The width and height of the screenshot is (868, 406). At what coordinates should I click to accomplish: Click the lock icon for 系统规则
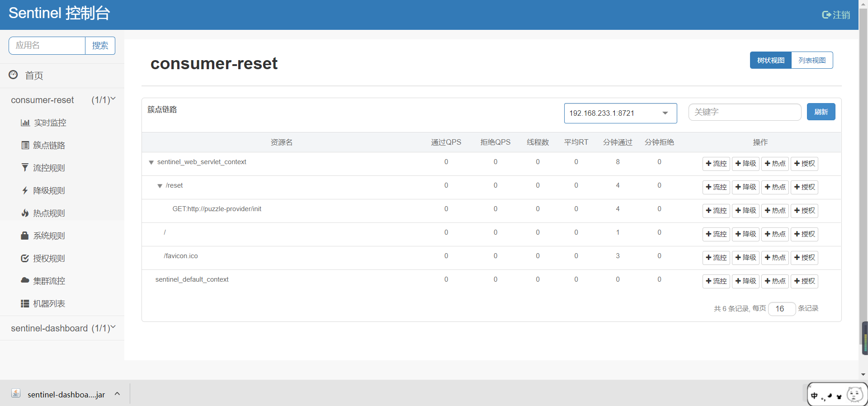[25, 236]
